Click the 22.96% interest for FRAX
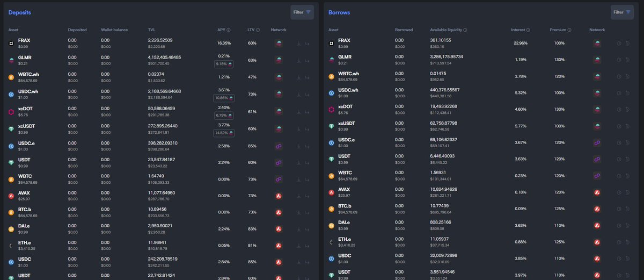644x280 pixels. click(520, 44)
